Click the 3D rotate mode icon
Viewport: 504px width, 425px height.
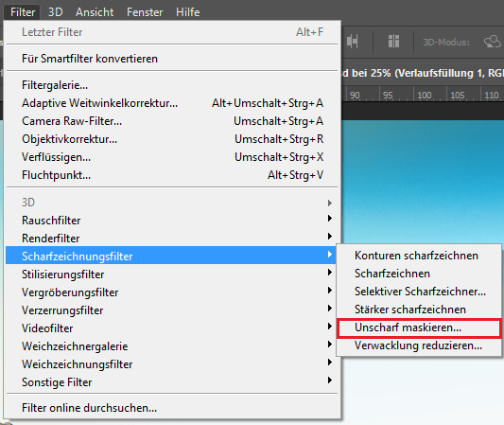coord(492,42)
